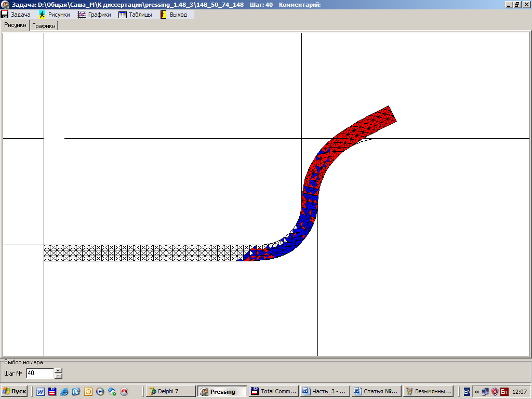Select the Рисунки tab
This screenshot has height=399, width=532.
(x=15, y=25)
